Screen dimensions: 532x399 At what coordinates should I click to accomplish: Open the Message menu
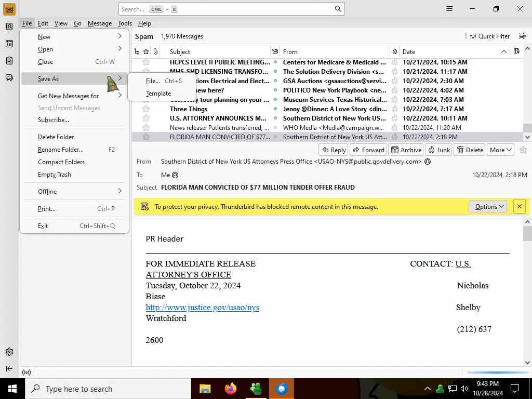pyautogui.click(x=100, y=23)
